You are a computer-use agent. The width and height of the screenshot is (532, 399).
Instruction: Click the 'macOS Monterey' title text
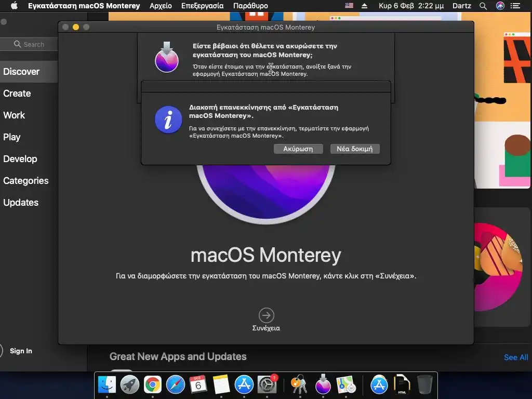266,255
